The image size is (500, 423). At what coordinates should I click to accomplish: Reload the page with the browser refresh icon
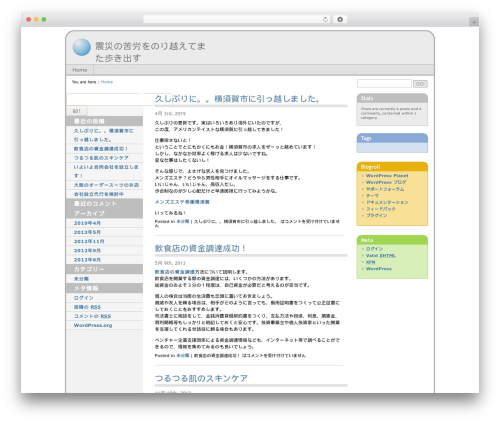pos(325,19)
